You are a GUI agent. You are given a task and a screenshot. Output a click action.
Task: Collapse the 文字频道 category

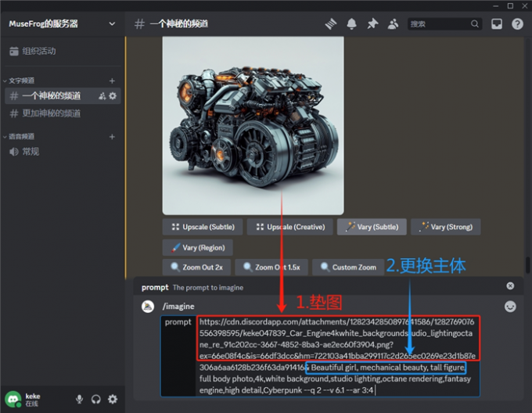20,81
